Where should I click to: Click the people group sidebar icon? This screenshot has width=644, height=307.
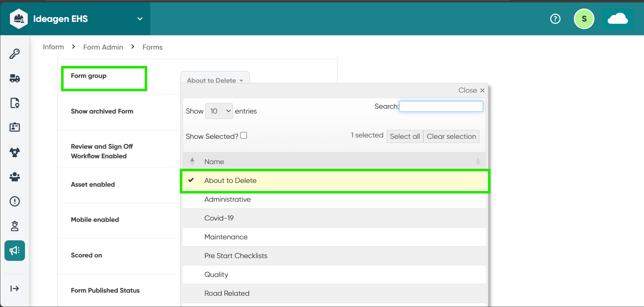(x=15, y=177)
